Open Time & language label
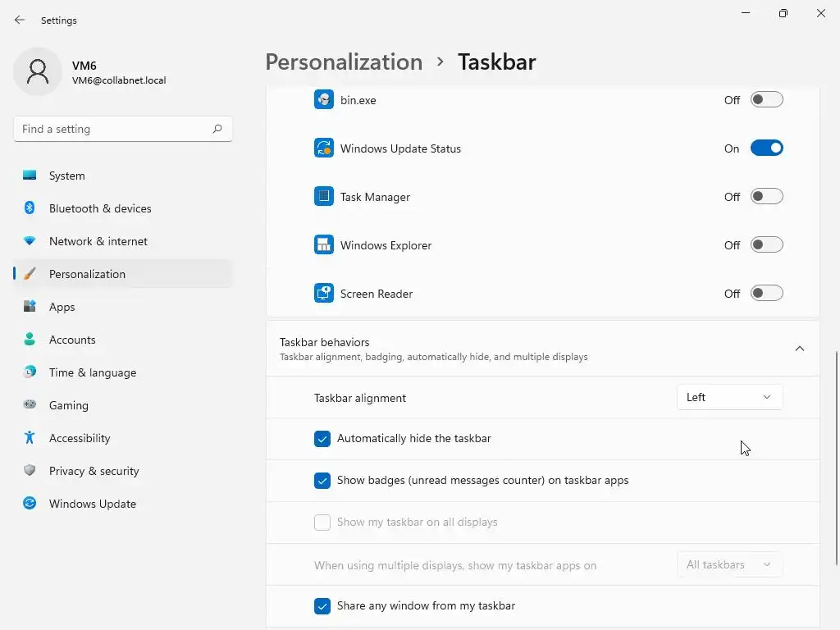 (x=93, y=372)
